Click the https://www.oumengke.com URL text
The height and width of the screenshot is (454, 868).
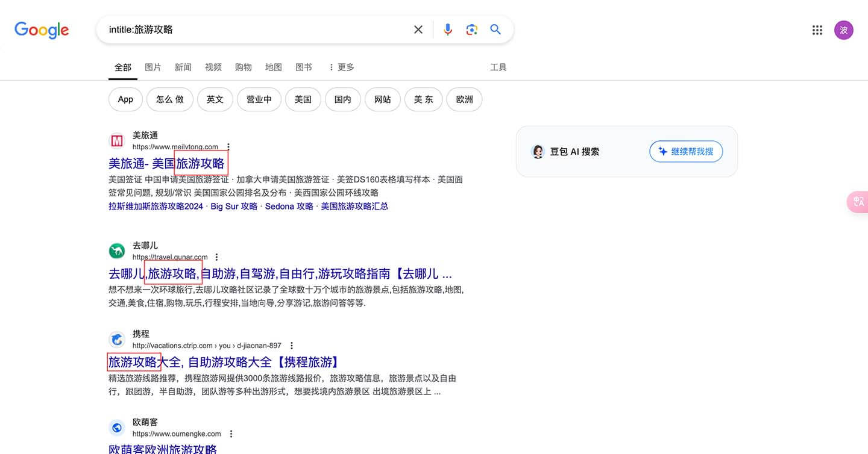click(x=177, y=434)
